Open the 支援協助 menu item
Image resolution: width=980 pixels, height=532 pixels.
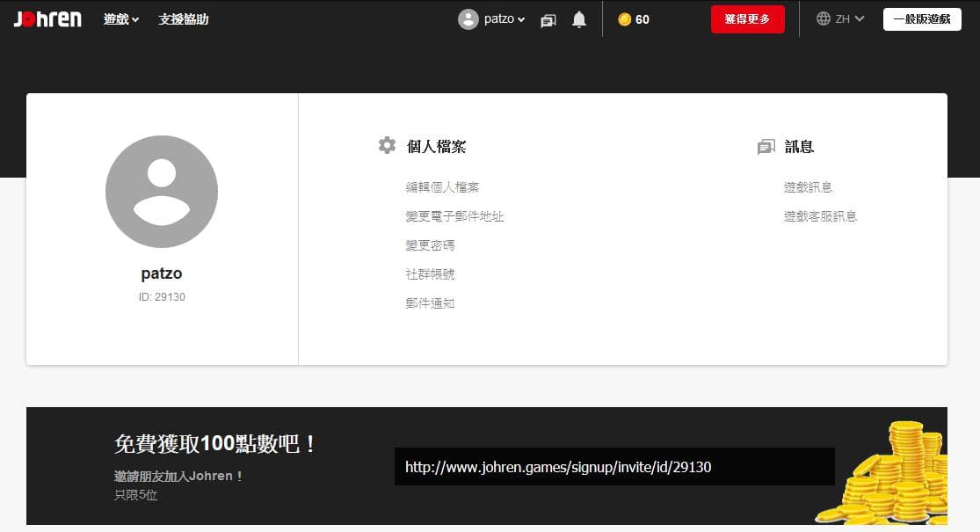[x=183, y=19]
